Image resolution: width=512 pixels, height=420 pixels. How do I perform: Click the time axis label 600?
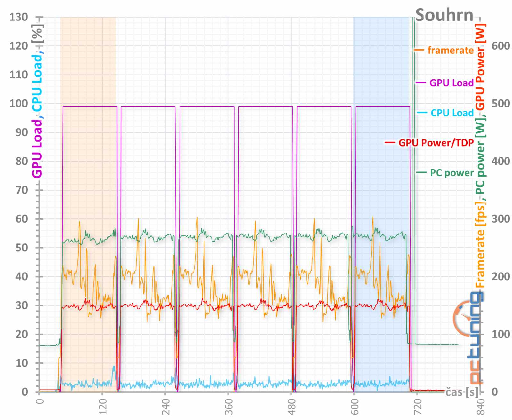point(355,407)
